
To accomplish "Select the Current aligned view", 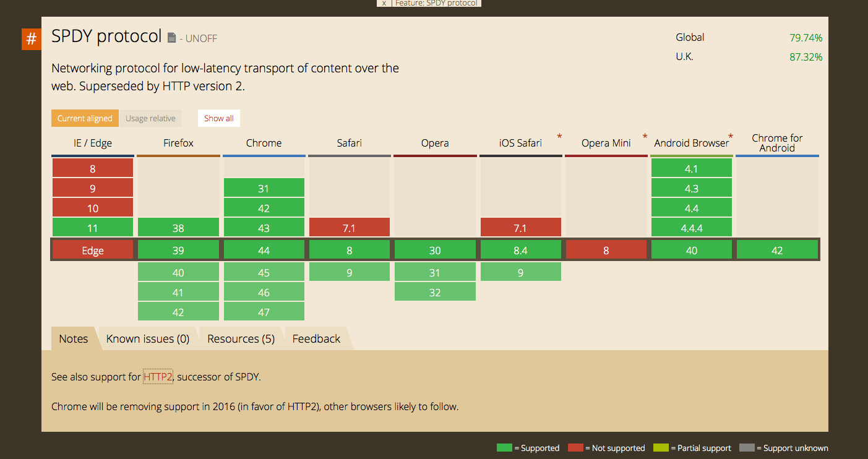I will coord(85,118).
